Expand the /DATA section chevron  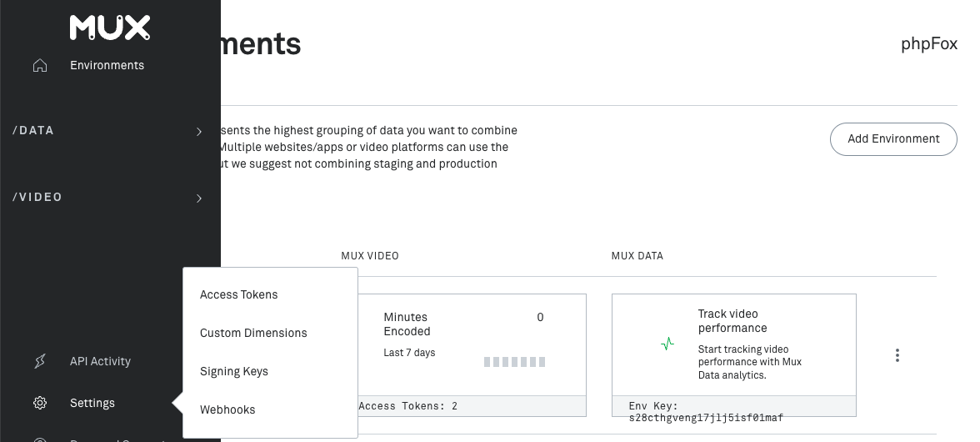pyautogui.click(x=199, y=131)
